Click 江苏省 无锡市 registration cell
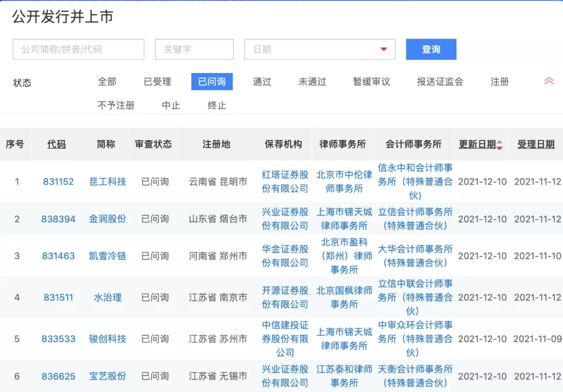The width and height of the screenshot is (563, 392). (x=218, y=376)
